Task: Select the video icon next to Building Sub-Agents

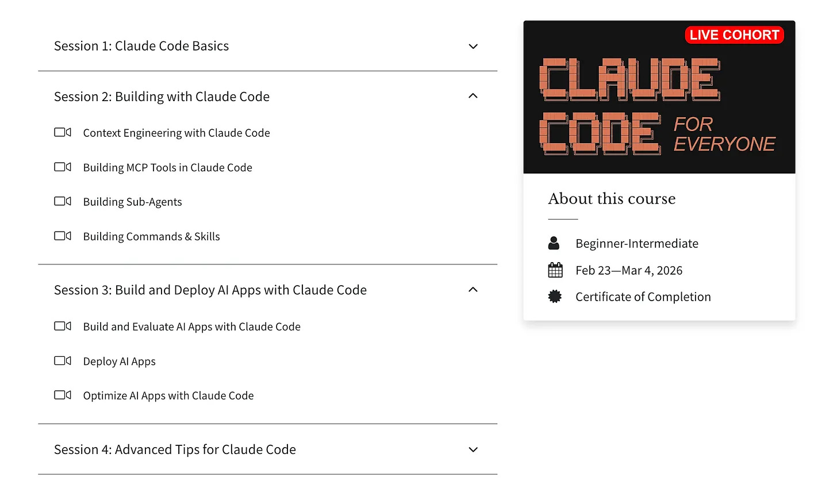Action: pos(63,201)
